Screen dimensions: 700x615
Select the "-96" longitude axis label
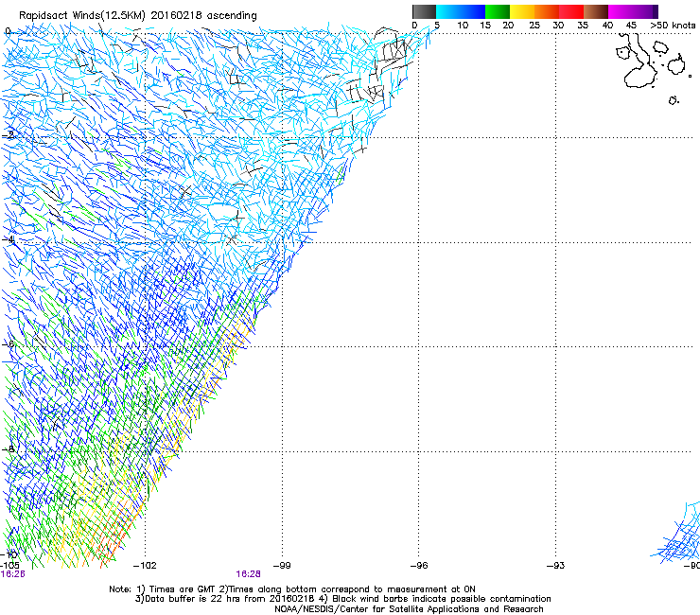(419, 566)
